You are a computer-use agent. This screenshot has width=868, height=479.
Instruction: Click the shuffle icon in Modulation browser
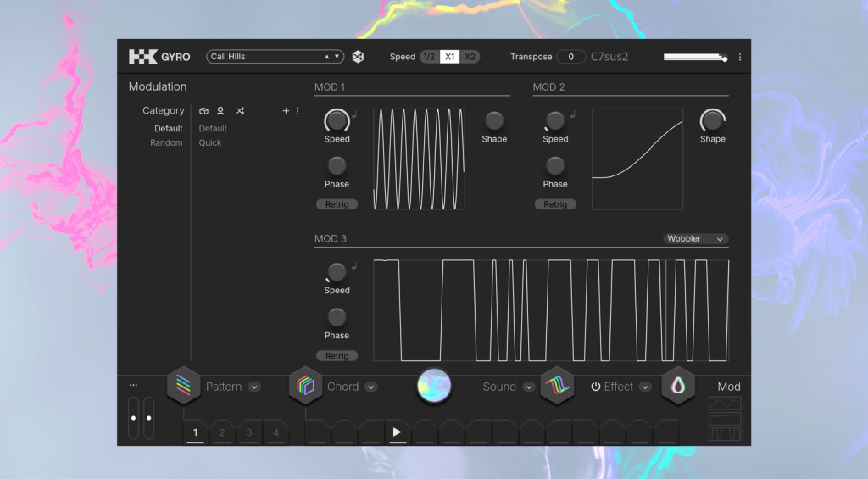240,111
